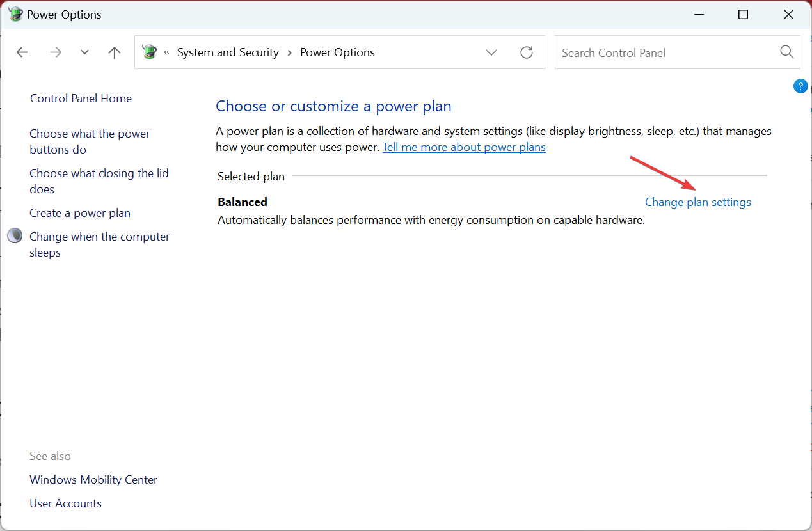
Task: Close the Power Options window
Action: [788, 14]
